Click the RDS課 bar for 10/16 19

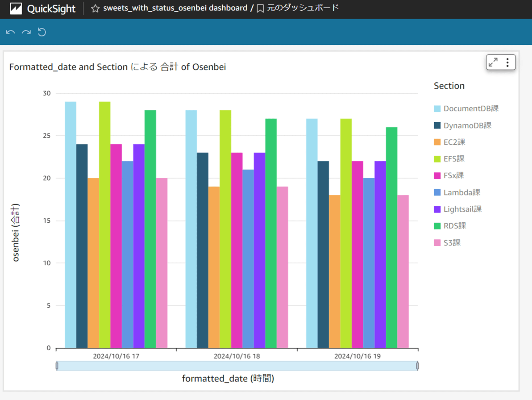pyautogui.click(x=392, y=237)
